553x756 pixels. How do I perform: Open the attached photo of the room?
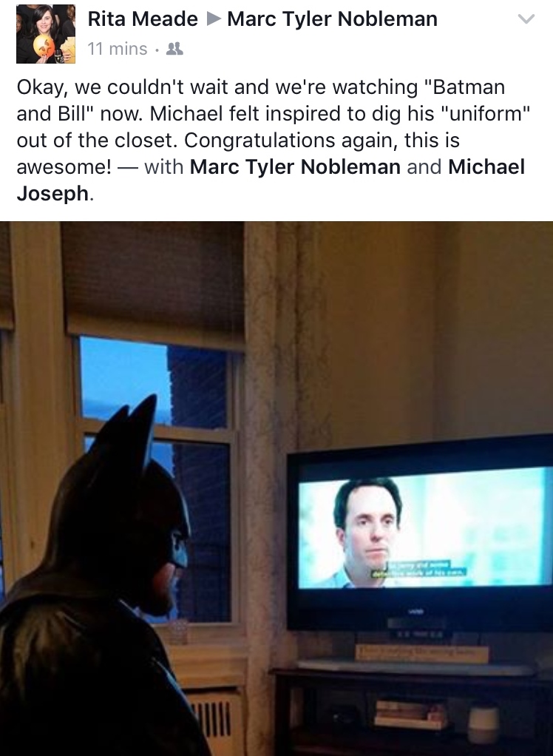click(276, 488)
